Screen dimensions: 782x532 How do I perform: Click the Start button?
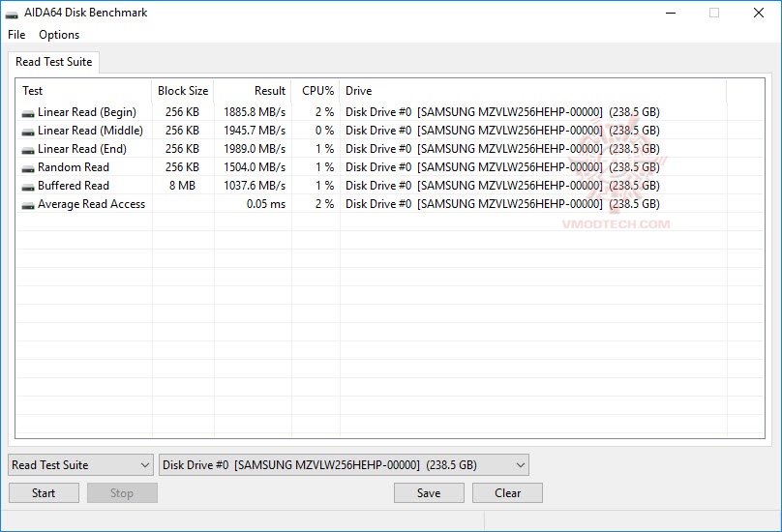[x=44, y=493]
